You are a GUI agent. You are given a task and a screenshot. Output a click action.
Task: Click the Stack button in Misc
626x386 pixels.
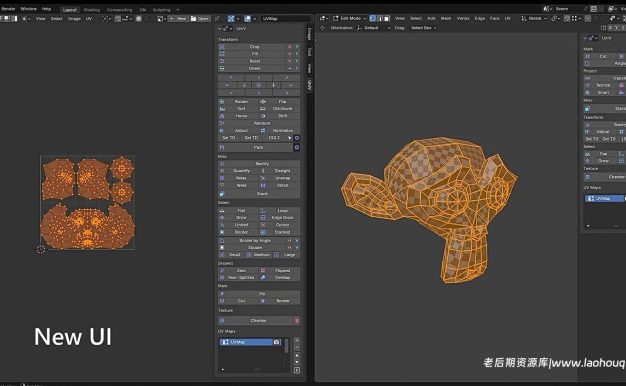259,194
